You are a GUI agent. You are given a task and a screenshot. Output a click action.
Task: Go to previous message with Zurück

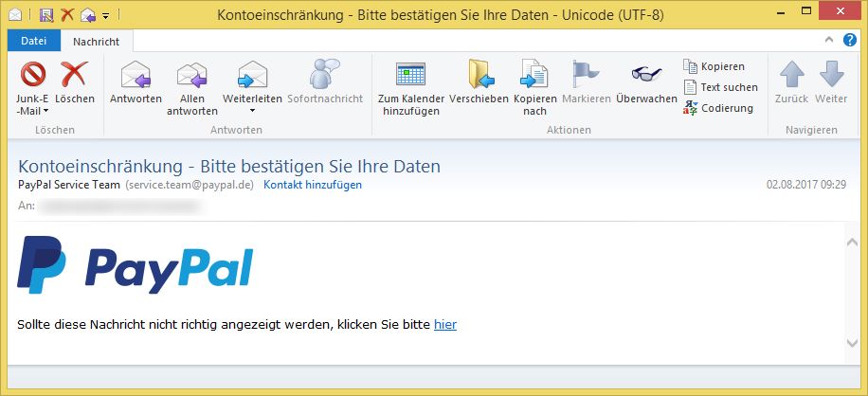point(791,83)
